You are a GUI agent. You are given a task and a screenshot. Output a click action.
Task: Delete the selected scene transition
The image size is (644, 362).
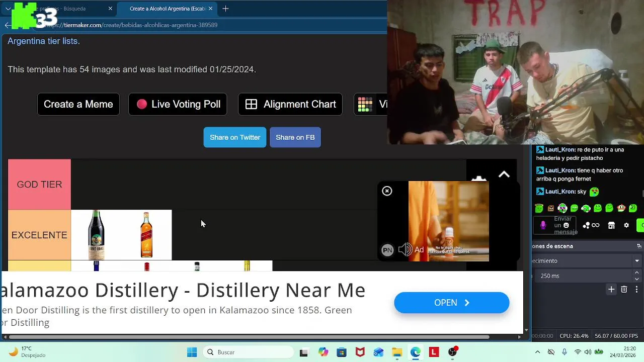[624, 290]
